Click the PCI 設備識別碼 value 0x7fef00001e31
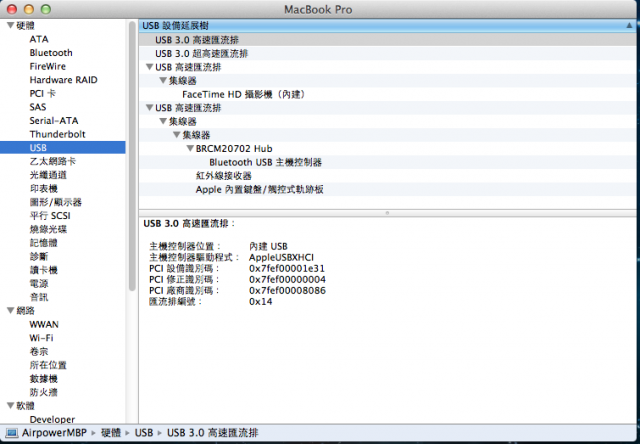 (287, 269)
